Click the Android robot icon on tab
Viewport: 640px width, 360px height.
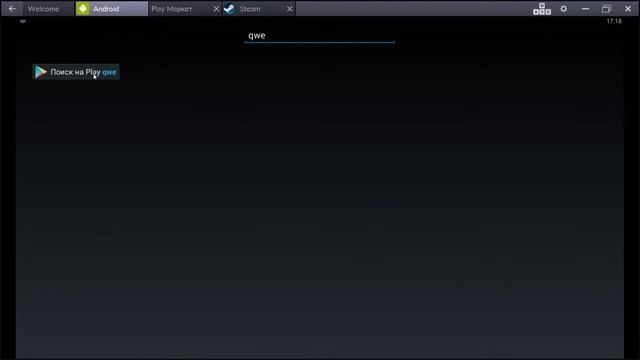tap(82, 9)
